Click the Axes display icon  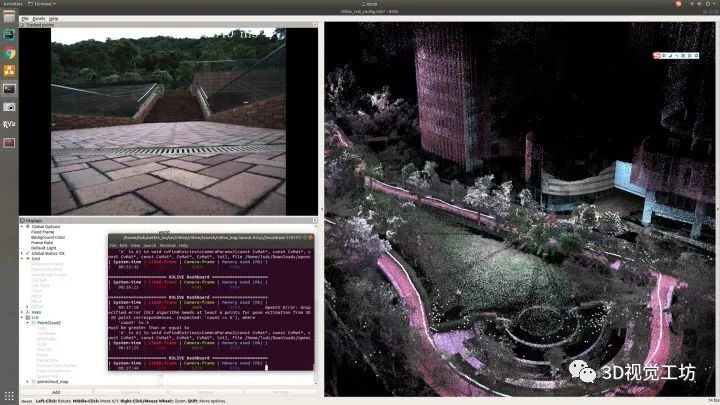point(28,312)
